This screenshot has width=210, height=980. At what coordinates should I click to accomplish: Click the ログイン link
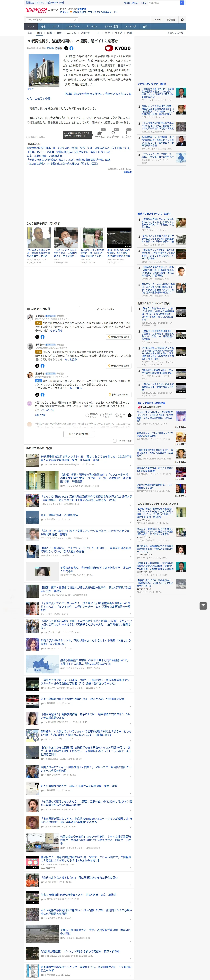click(64, 12)
